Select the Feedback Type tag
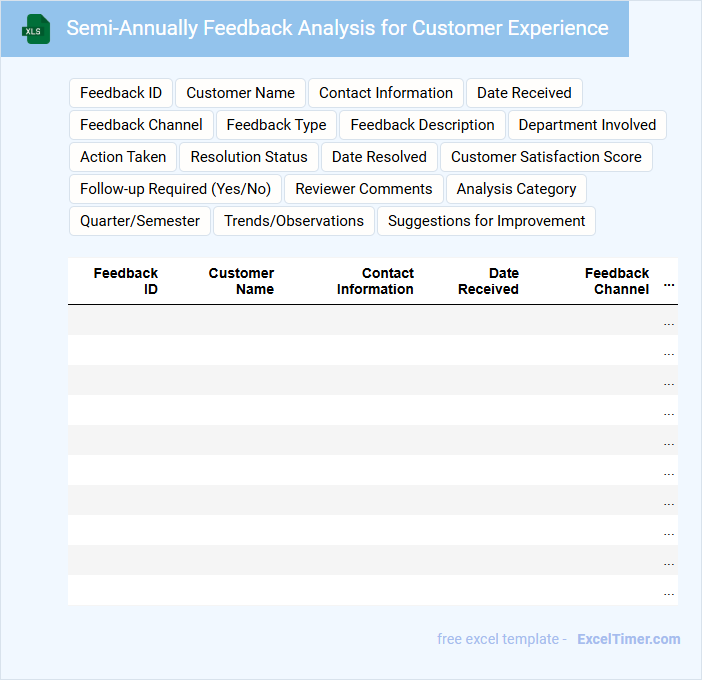 pyautogui.click(x=276, y=125)
